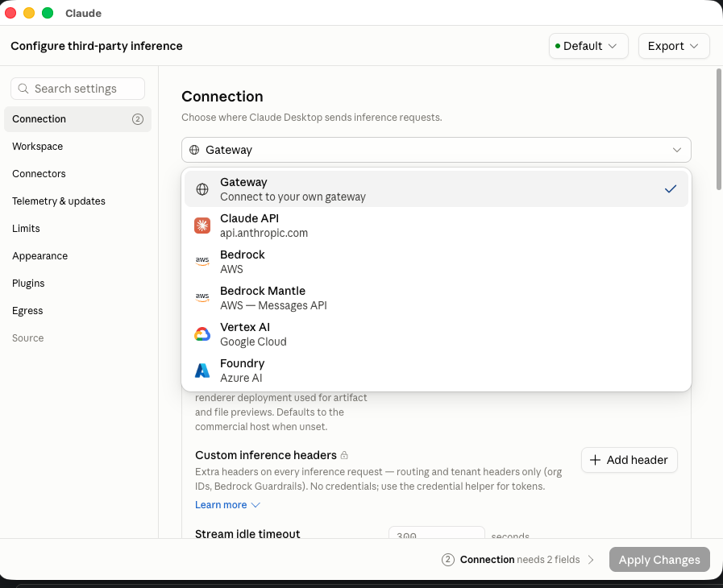The height and width of the screenshot is (588, 723).
Task: Open the Egress settings section
Action: [77, 311]
